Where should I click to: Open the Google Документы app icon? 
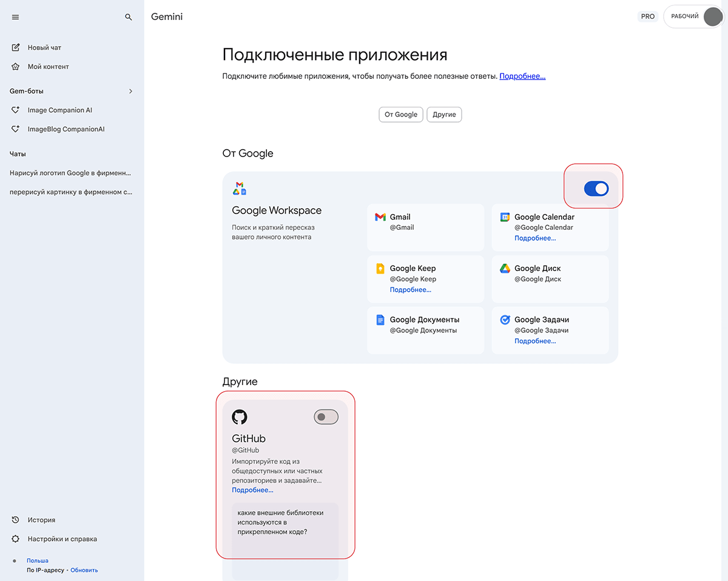379,320
